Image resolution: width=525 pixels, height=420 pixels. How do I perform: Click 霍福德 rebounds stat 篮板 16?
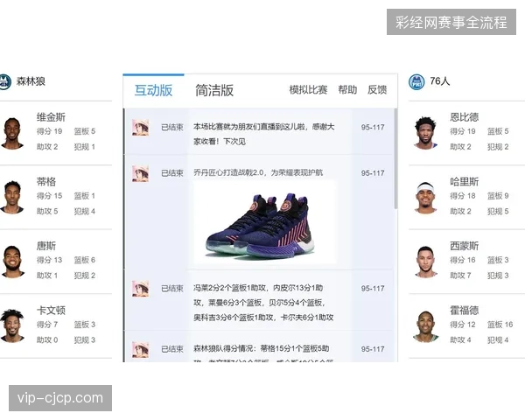click(x=500, y=325)
